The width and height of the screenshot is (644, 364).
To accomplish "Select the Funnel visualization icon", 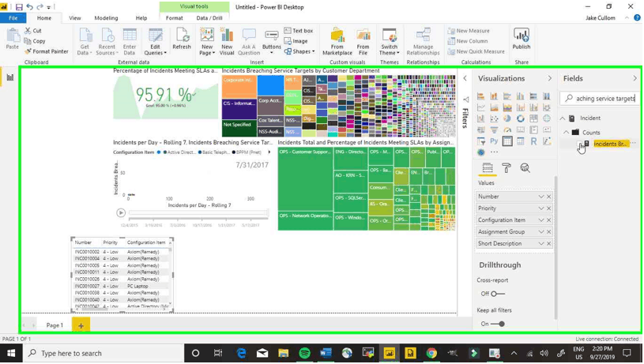I will 494,129.
